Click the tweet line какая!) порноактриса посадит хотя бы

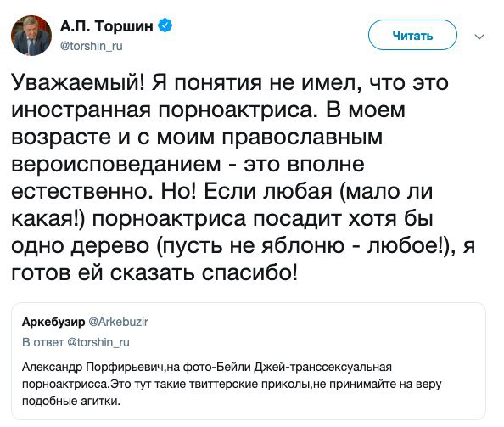point(222,220)
